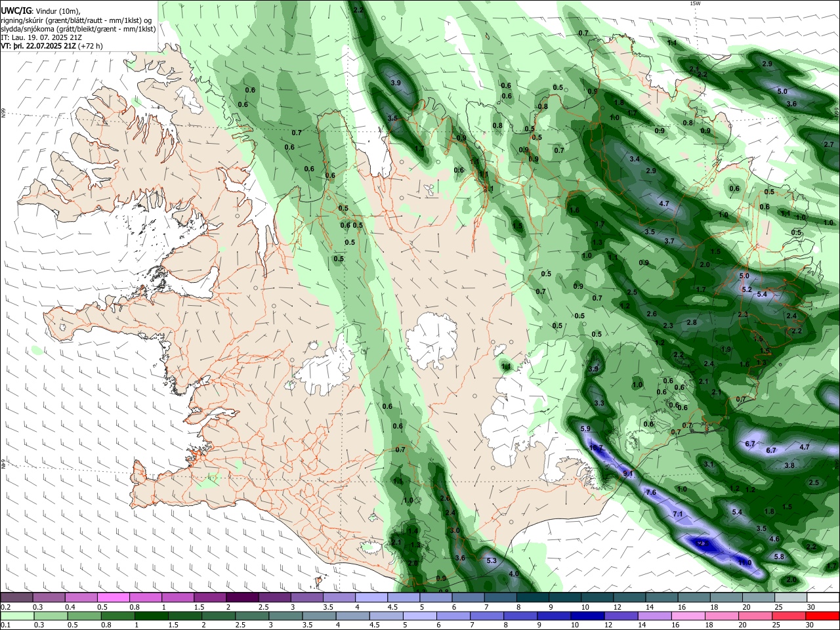Screen dimensions: 840x630
Task: Click the 7.6 rainfall value
Action: [651, 492]
